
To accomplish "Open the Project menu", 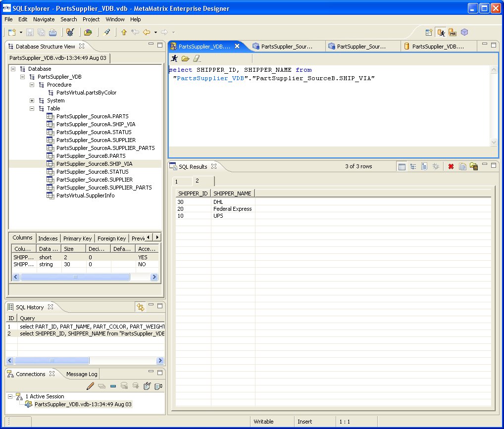I will pyautogui.click(x=91, y=19).
